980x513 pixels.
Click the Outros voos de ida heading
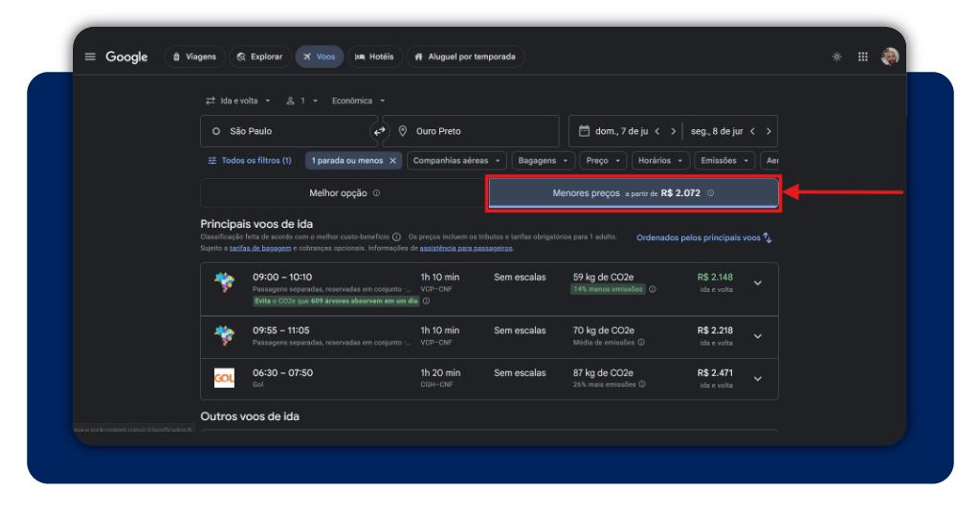click(250, 416)
